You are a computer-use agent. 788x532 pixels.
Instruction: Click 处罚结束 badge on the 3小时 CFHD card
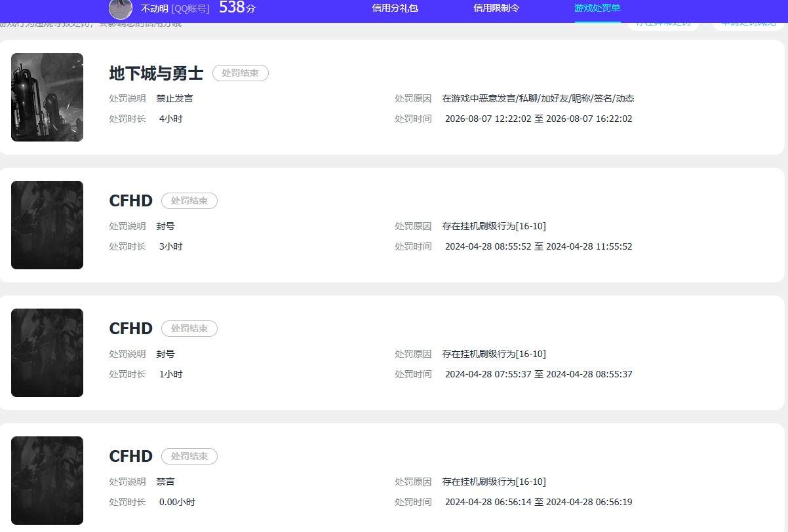click(189, 201)
